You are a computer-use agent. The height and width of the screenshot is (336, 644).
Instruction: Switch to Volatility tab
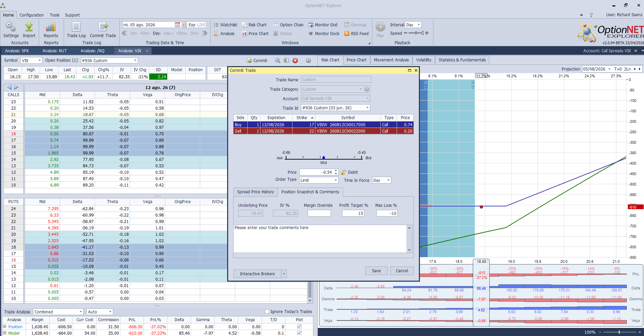pyautogui.click(x=424, y=60)
